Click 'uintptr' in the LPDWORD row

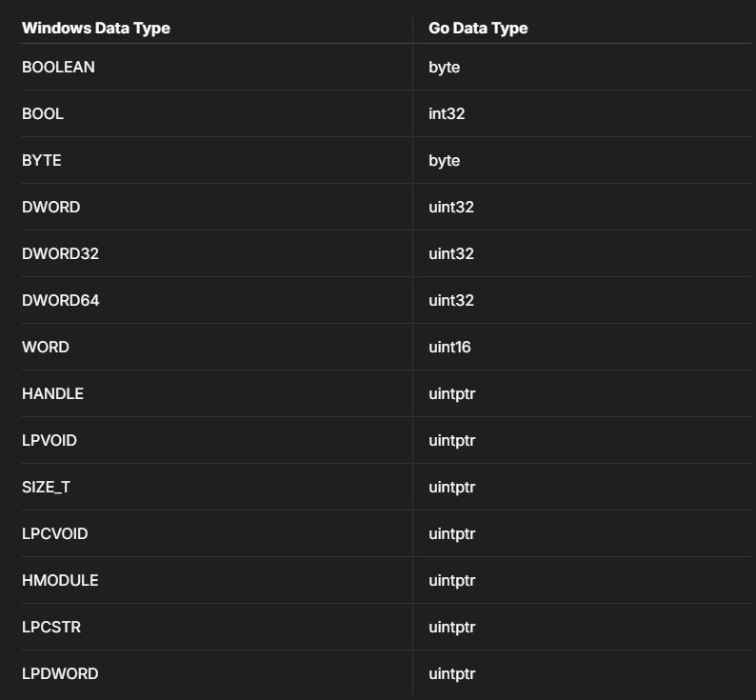point(451,674)
